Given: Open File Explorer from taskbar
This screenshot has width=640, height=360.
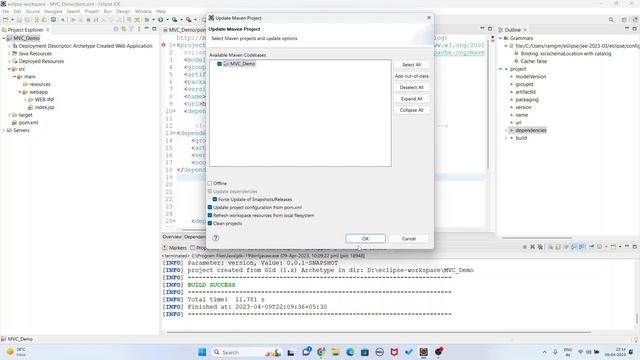Looking at the screenshot, I should [336, 352].
